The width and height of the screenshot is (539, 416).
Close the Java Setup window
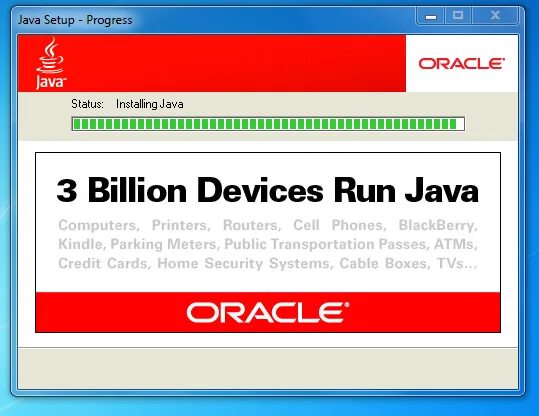[495, 16]
